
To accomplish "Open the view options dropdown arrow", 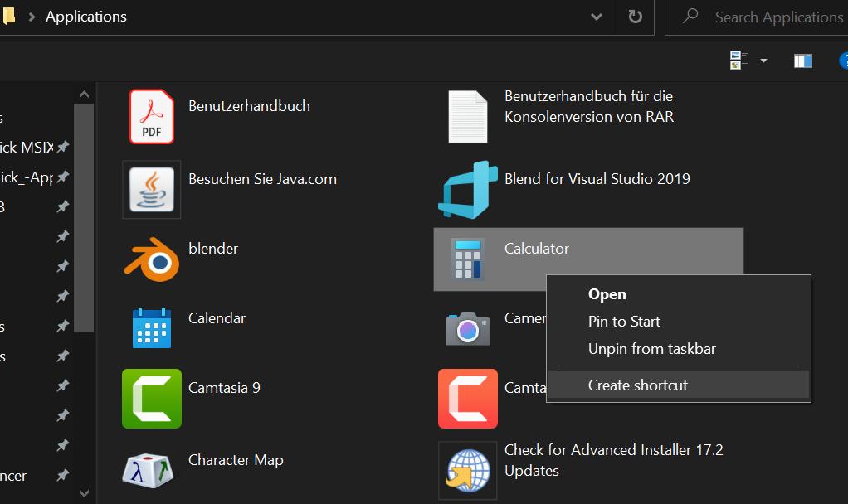I will (763, 61).
